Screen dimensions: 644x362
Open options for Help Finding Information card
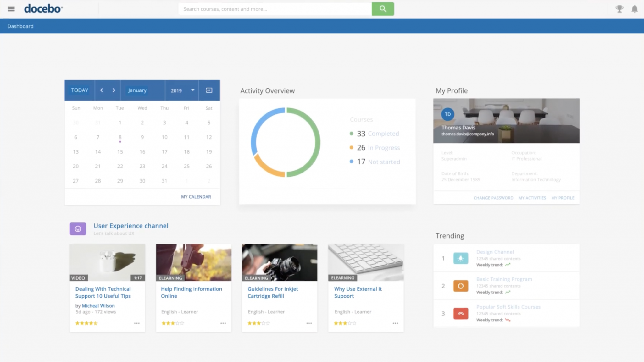coord(223,323)
